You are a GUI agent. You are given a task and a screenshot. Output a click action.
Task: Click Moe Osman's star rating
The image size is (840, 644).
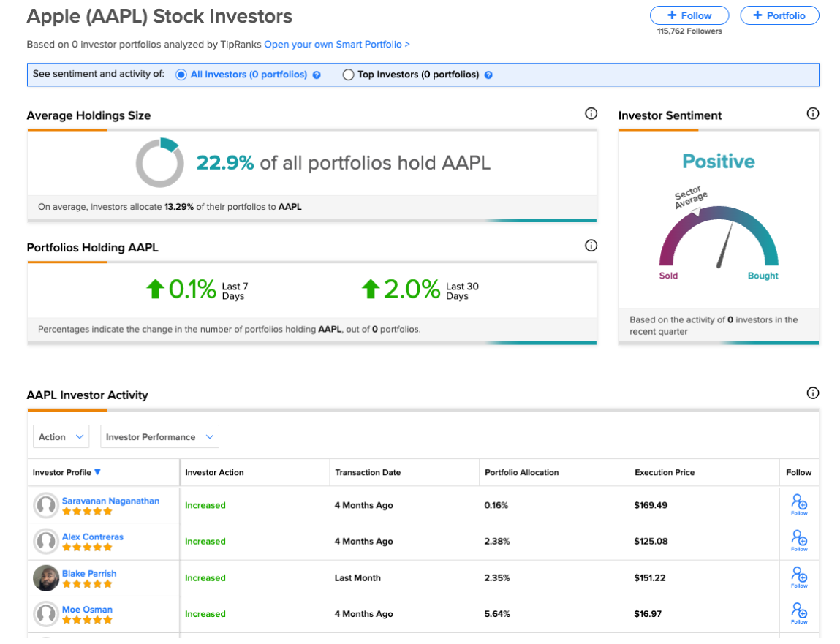[87, 620]
